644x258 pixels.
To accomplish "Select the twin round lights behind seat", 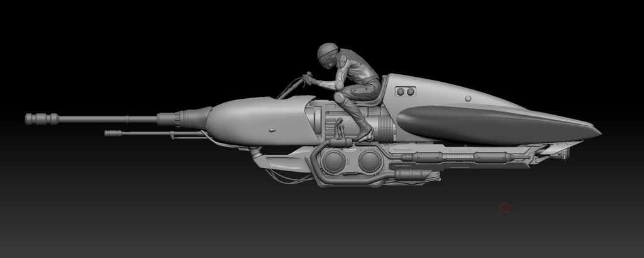I will (x=406, y=92).
